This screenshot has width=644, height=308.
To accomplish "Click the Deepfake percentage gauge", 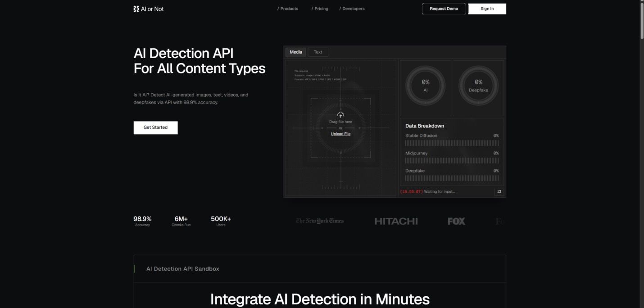I will click(x=478, y=86).
